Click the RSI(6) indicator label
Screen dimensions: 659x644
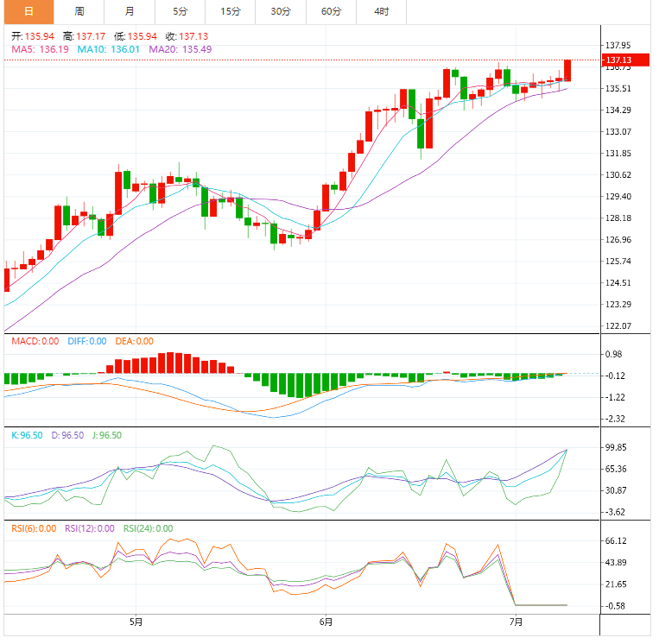(x=33, y=528)
